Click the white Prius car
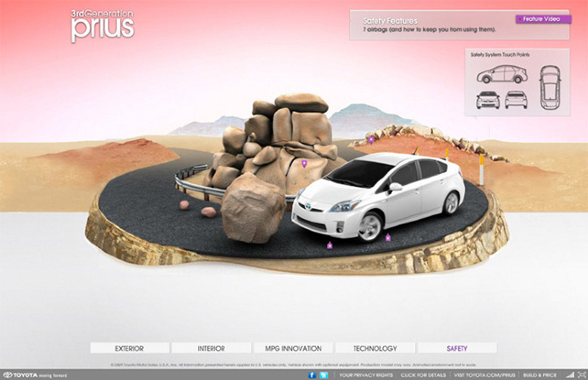The height and width of the screenshot is (380, 588). (378, 196)
